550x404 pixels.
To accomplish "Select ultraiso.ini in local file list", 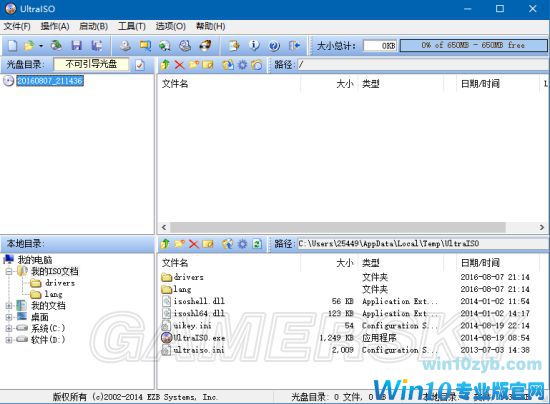I will [x=199, y=350].
